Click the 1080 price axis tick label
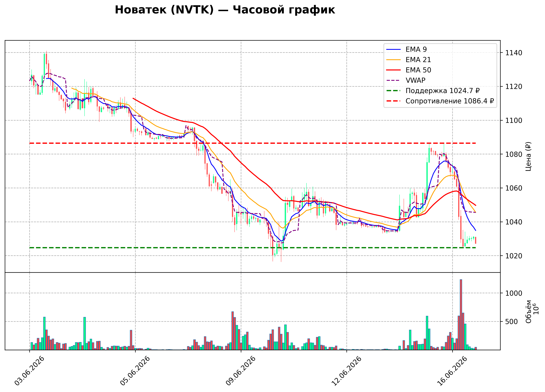 pos(514,154)
